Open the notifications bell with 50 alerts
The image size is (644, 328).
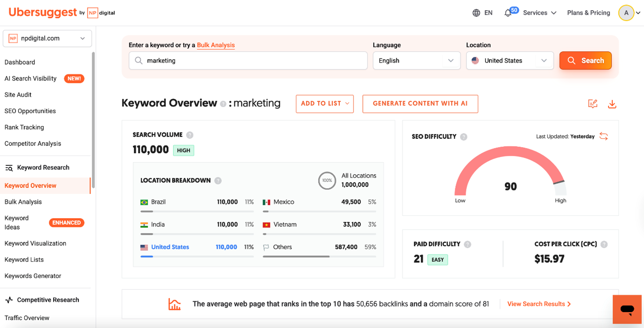tap(508, 13)
